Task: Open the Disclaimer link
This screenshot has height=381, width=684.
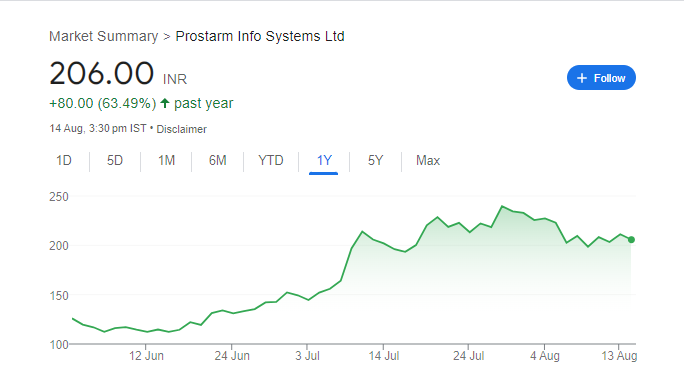Action: pyautogui.click(x=181, y=129)
